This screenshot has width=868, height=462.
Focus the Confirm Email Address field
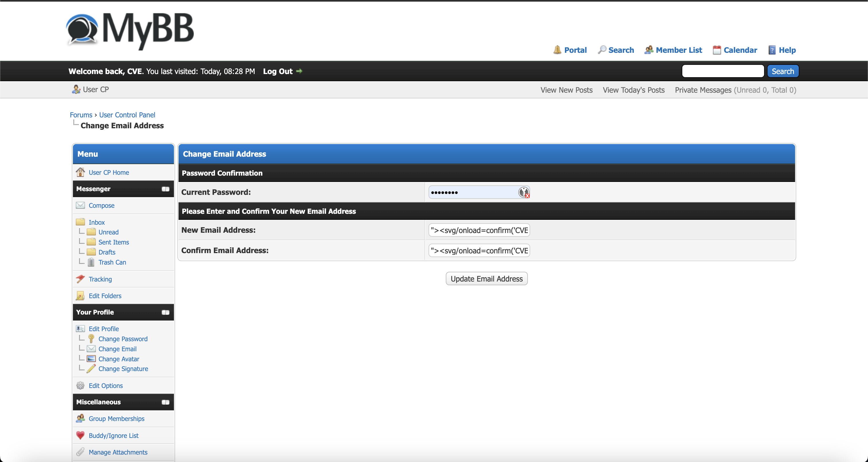click(479, 251)
